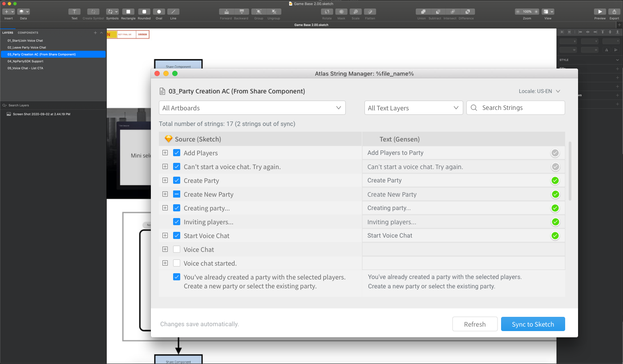The image size is (623, 364).
Task: Click the zoom in plus button
Action: click(536, 12)
